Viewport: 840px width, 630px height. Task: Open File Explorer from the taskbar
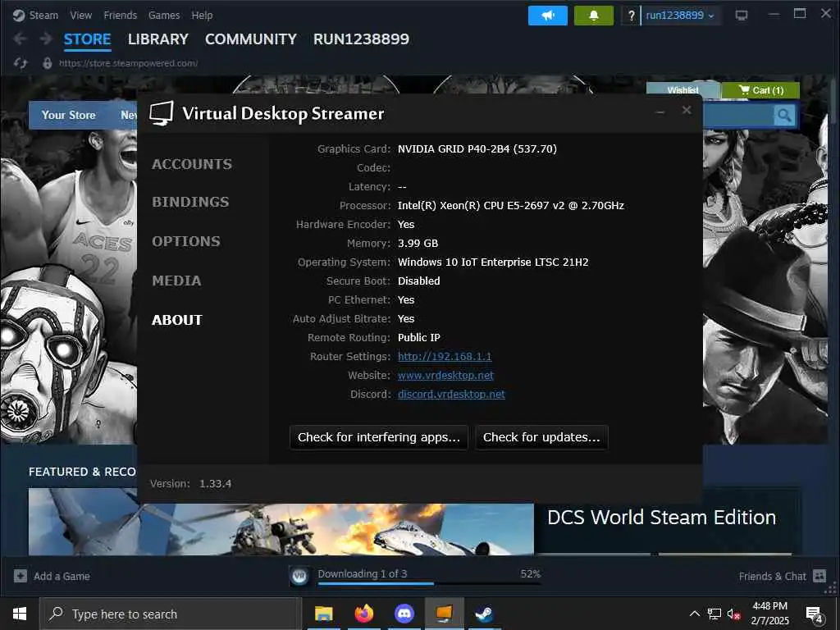(x=323, y=614)
